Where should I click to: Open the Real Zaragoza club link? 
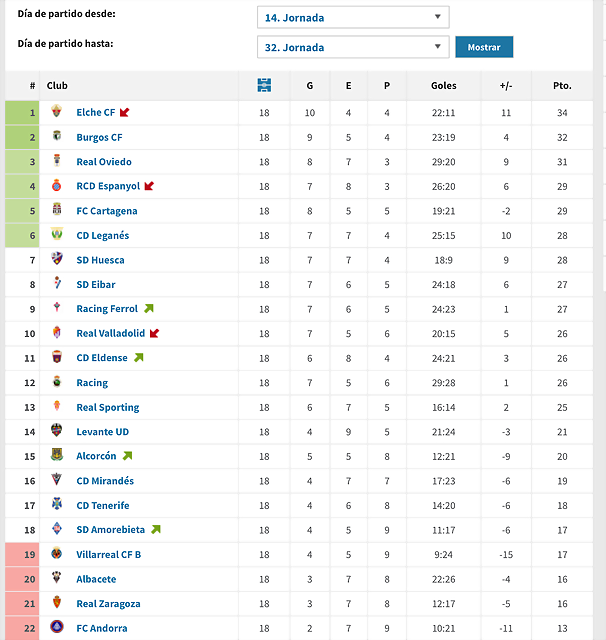(x=108, y=604)
